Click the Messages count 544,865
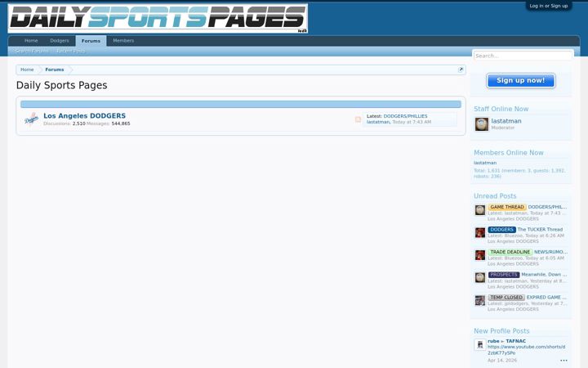The image size is (588, 368). [121, 123]
